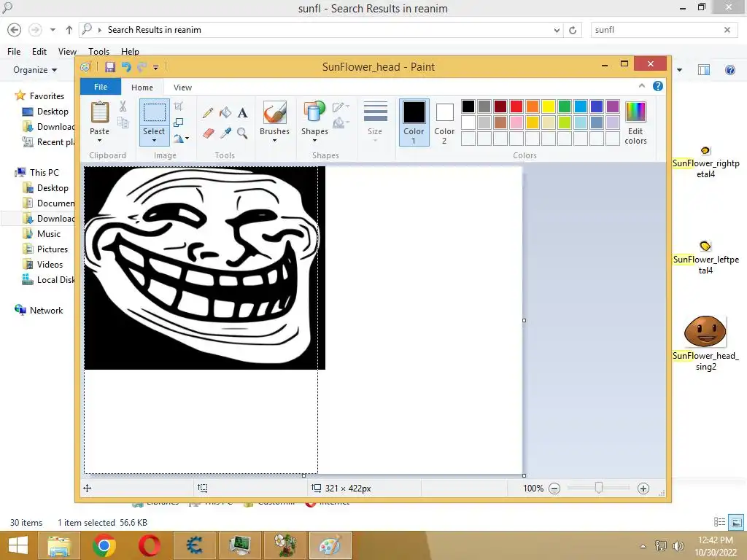The image size is (747, 560).
Task: Select the SunFlower_head_sing2 thumbnail
Action: [x=705, y=330]
